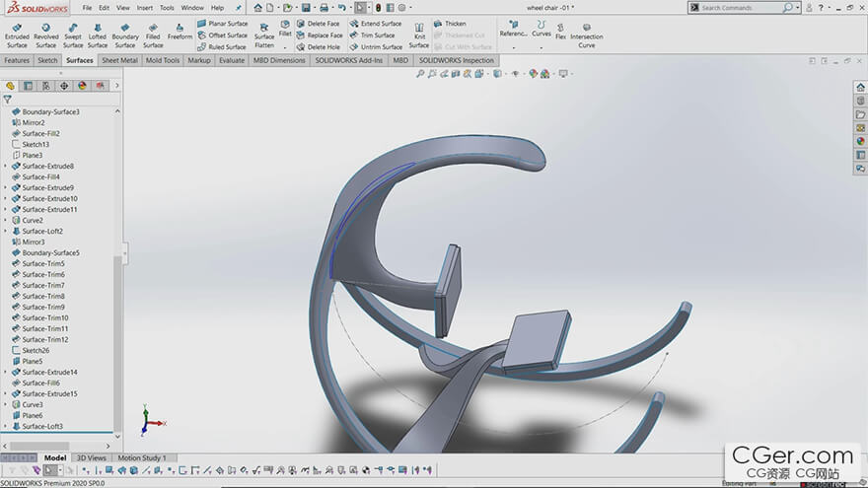Viewport: 868px width, 488px height.
Task: Open the File menu
Action: point(88,8)
